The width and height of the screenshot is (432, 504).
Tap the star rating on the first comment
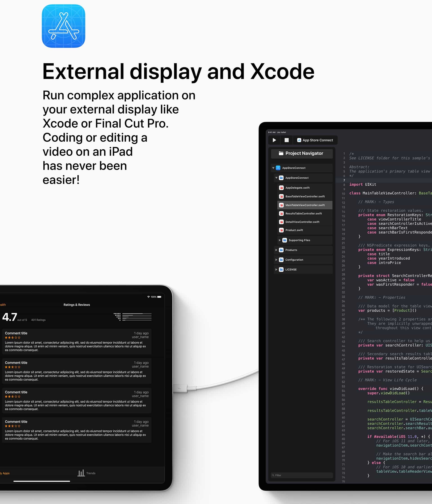click(13, 338)
